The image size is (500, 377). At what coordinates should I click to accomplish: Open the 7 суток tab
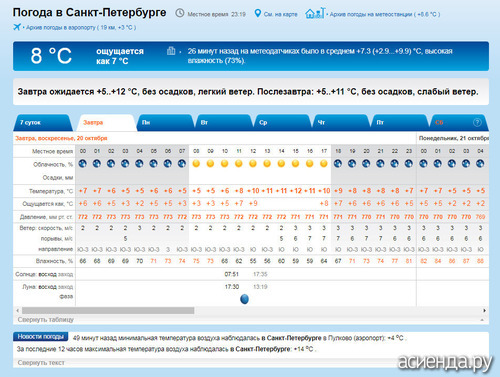pyautogui.click(x=42, y=123)
